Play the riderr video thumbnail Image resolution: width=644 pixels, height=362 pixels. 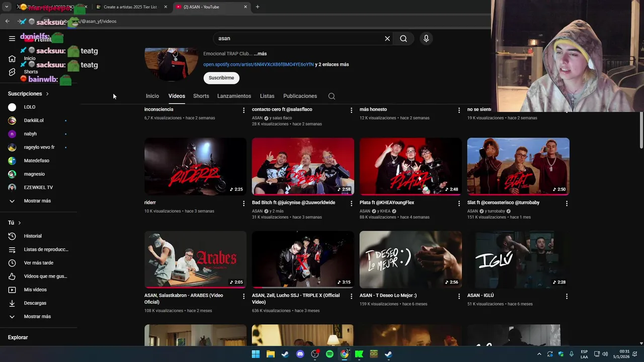click(x=195, y=166)
